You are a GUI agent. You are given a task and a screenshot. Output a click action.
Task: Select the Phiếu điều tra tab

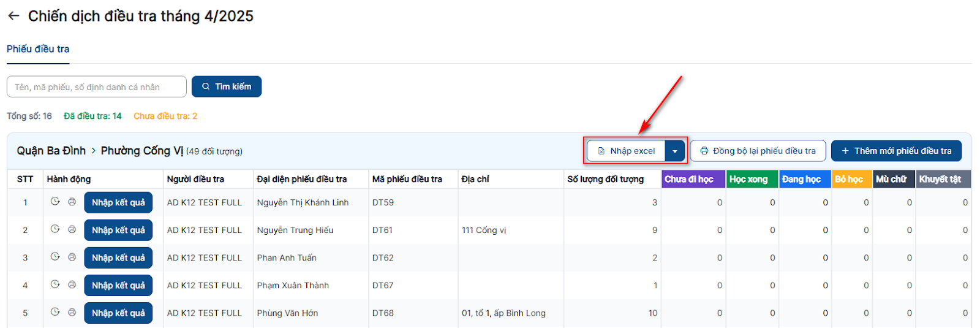click(x=38, y=49)
